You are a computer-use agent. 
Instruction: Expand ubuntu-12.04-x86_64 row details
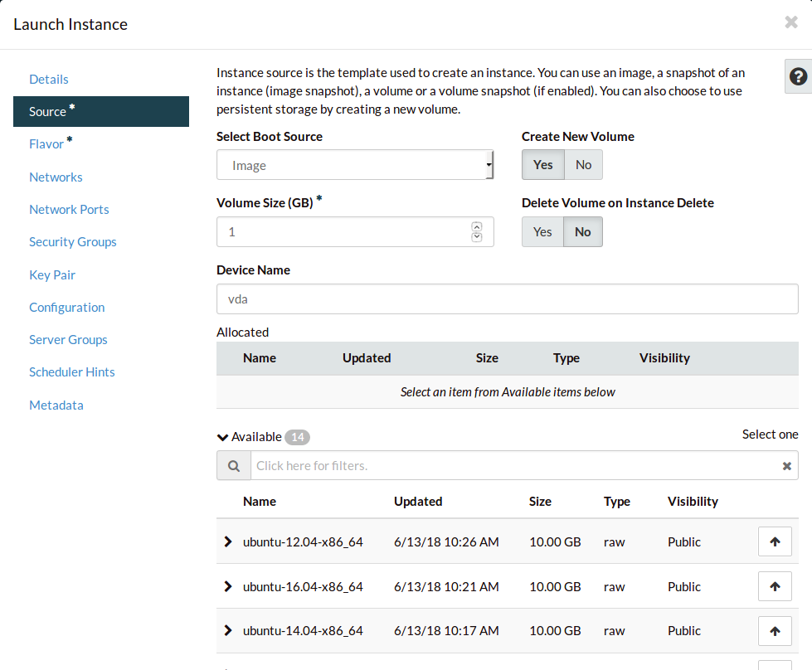[228, 541]
